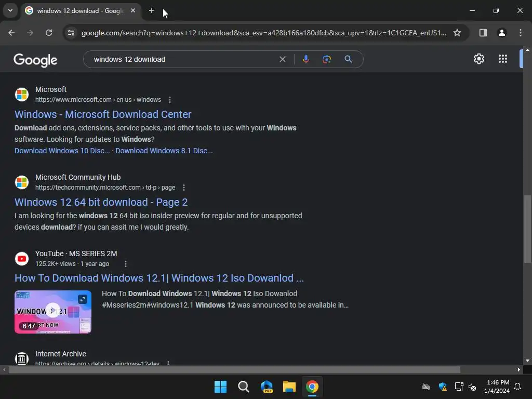Open more options for Community Hub result
This screenshot has width=532, height=399.
click(x=184, y=188)
